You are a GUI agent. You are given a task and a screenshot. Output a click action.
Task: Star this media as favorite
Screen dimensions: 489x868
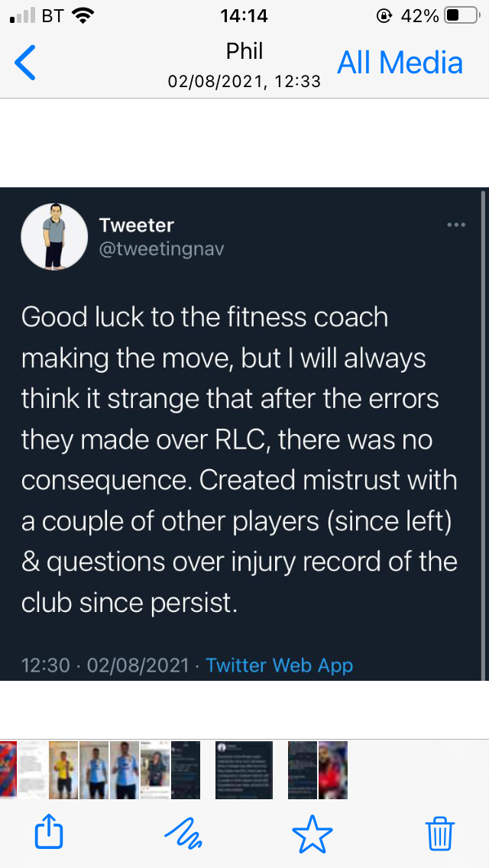(x=313, y=831)
